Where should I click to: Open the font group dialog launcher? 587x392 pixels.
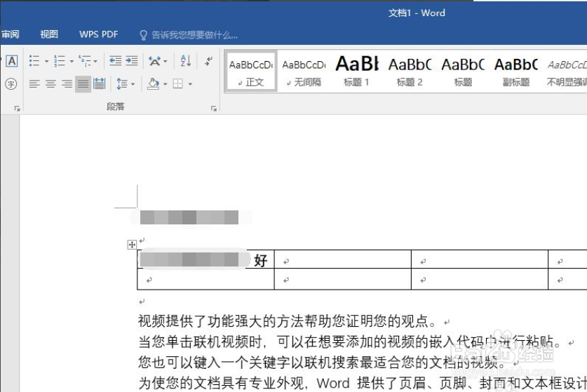click(x=17, y=109)
